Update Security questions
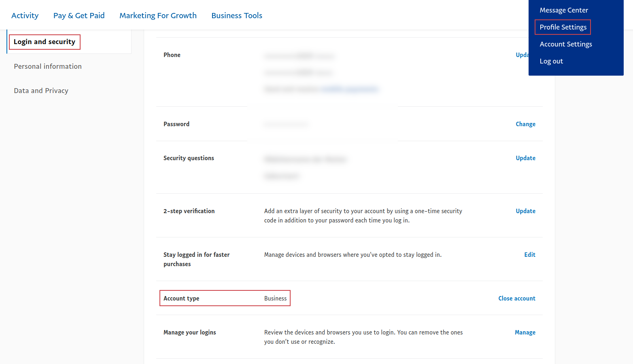633x364 pixels. point(525,158)
